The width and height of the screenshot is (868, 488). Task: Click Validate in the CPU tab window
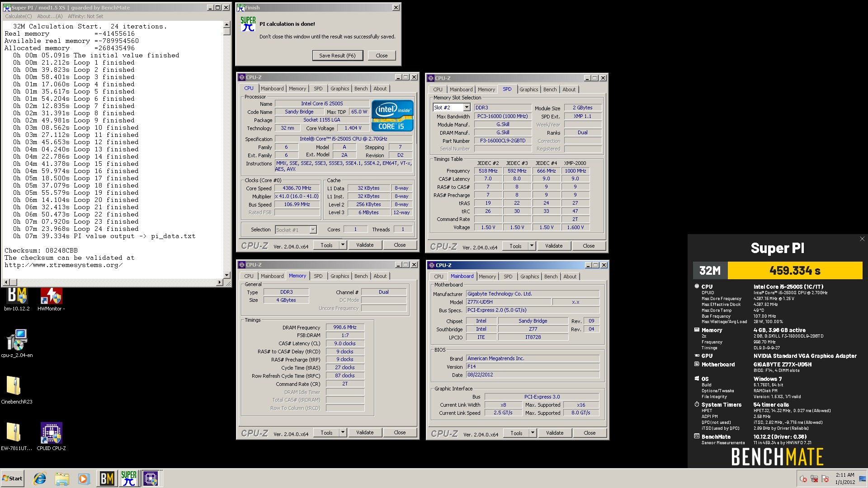point(365,245)
